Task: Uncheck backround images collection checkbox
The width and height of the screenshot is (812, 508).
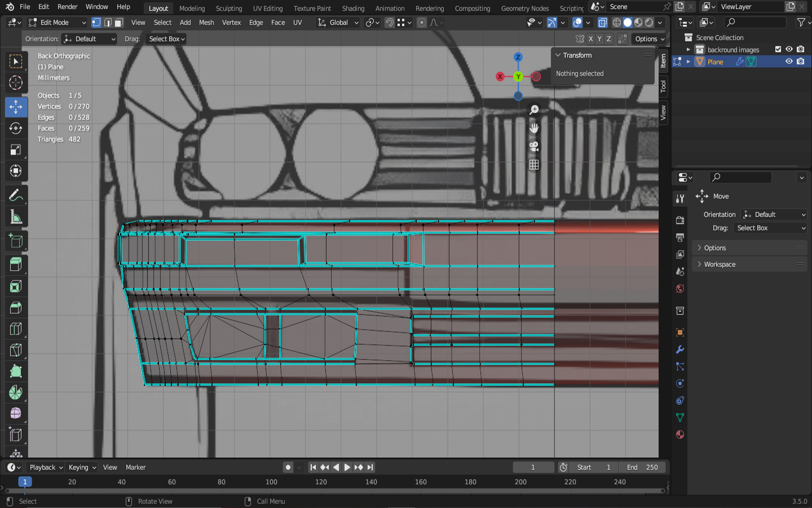Action: (x=778, y=50)
